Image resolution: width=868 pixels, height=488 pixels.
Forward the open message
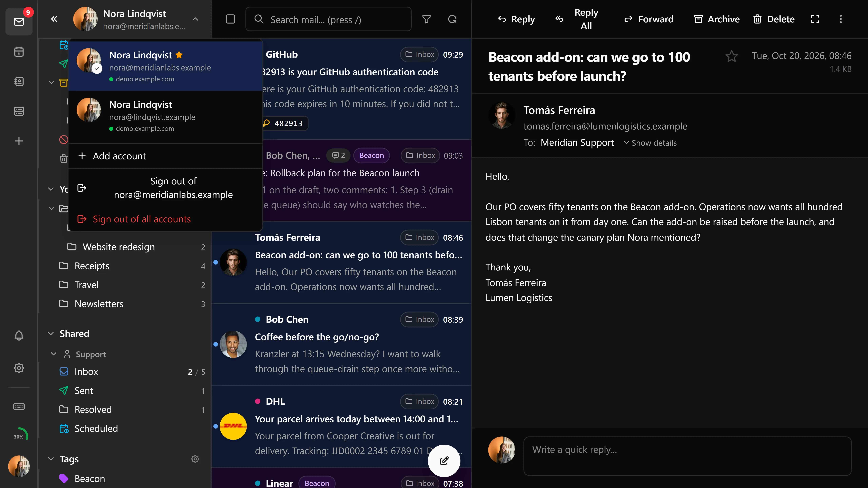(x=649, y=19)
